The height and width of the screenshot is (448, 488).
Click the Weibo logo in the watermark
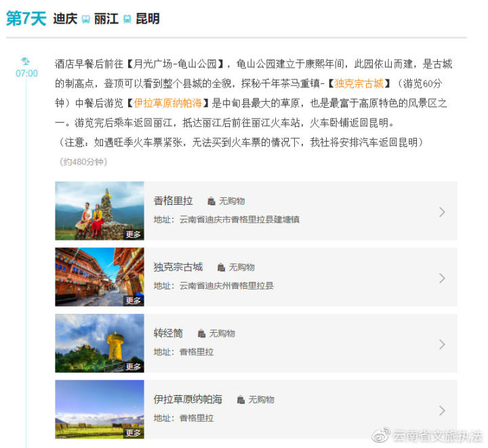point(381,435)
